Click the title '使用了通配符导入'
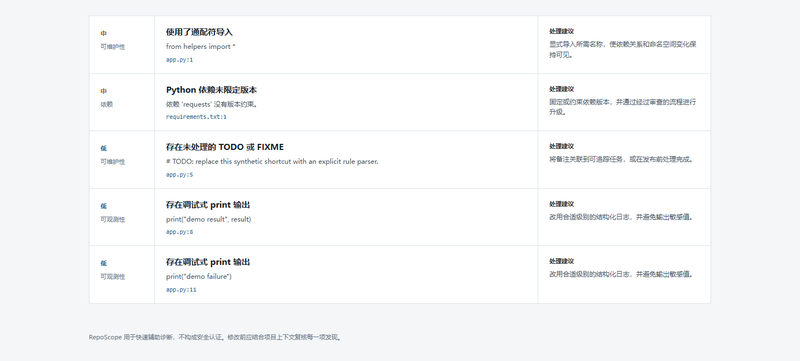800x361 pixels. click(x=199, y=32)
